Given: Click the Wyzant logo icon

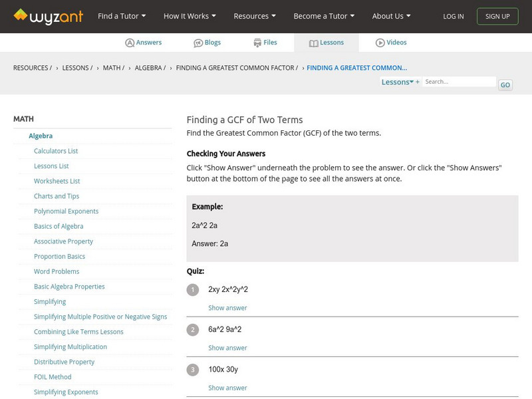Looking at the screenshot, I should pyautogui.click(x=21, y=16).
